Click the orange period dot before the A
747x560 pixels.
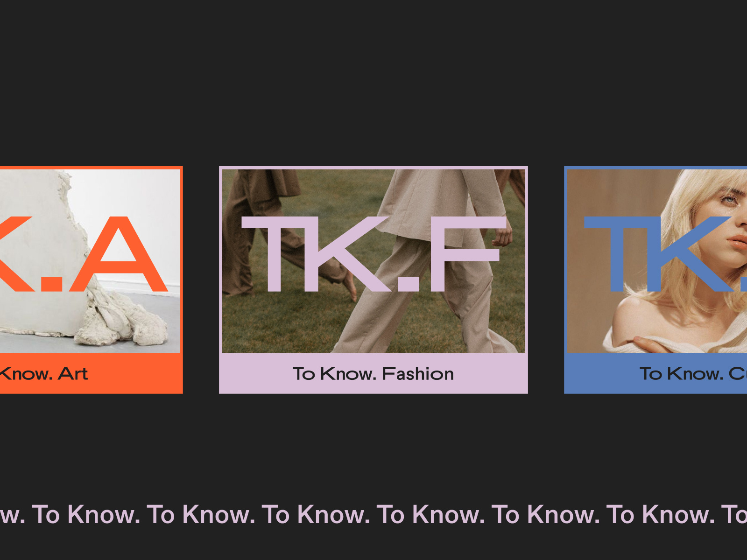[x=50, y=283]
